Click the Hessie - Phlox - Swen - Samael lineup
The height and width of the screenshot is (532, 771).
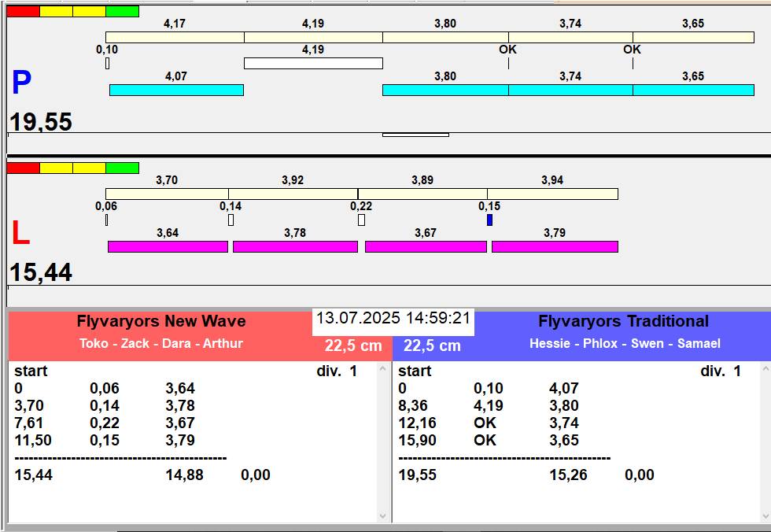pyautogui.click(x=625, y=343)
